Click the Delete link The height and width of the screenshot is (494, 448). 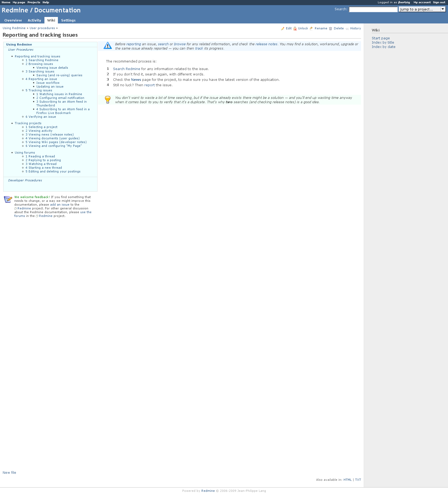[x=339, y=28]
